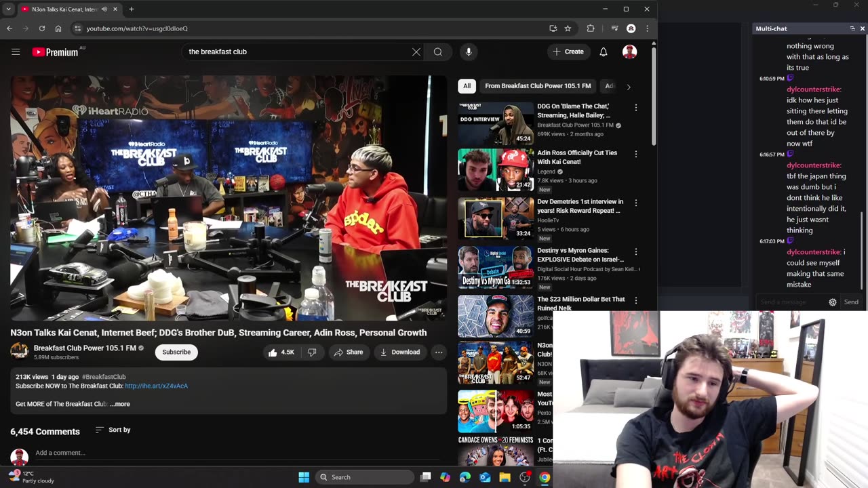
Task: Open the Sort by comments dropdown
Action: [x=113, y=430]
